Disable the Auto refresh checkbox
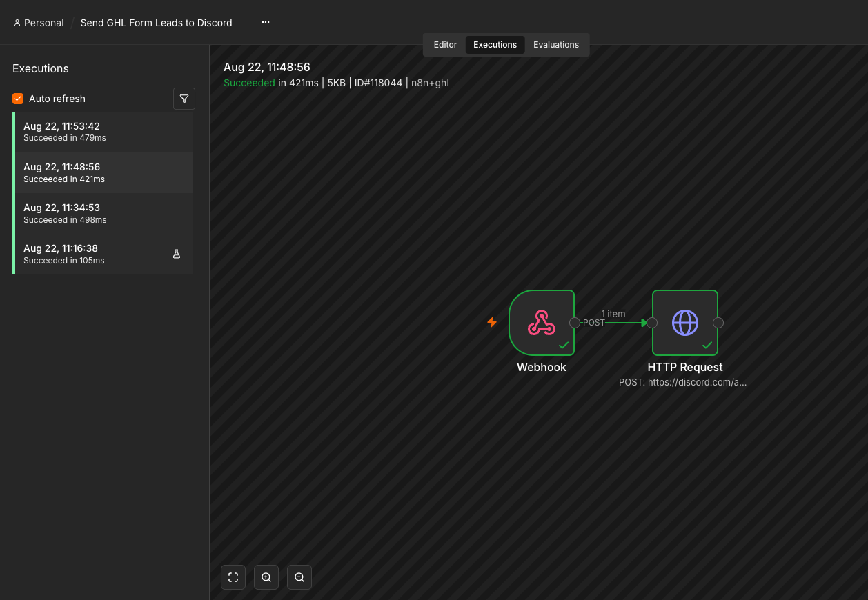The image size is (868, 600). pos(18,99)
